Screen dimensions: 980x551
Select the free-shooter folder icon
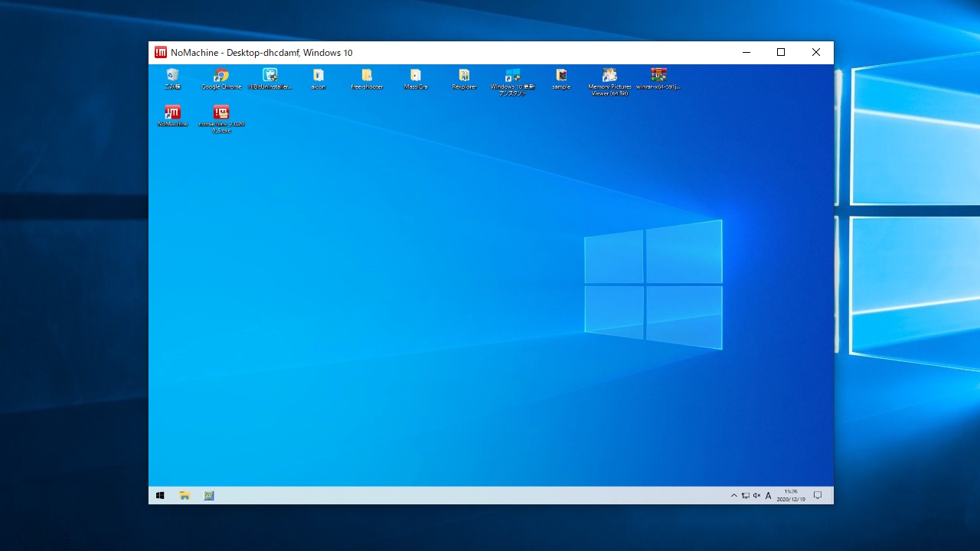click(367, 79)
